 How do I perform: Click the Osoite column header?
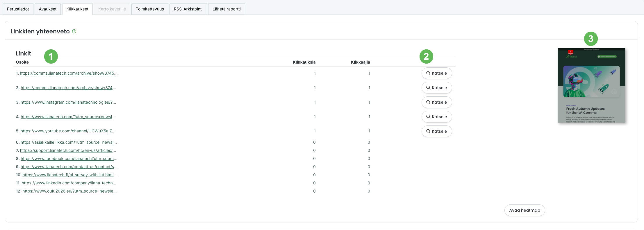coord(22,62)
